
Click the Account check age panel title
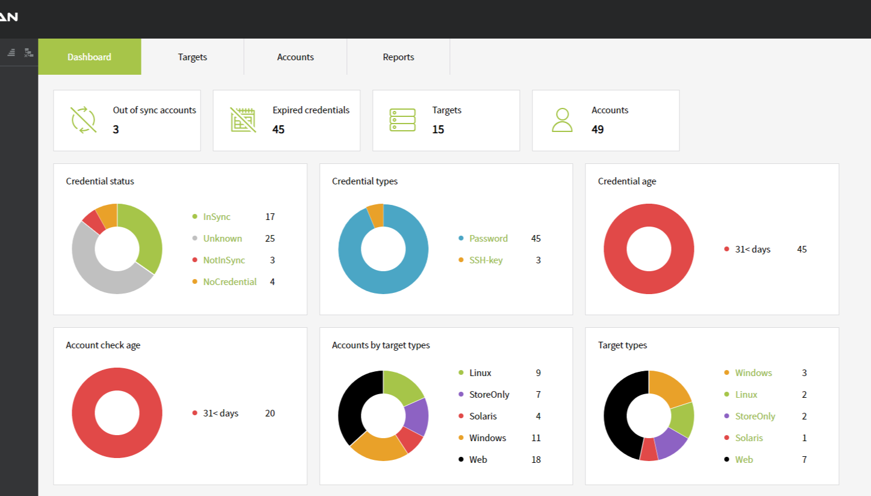tap(103, 345)
